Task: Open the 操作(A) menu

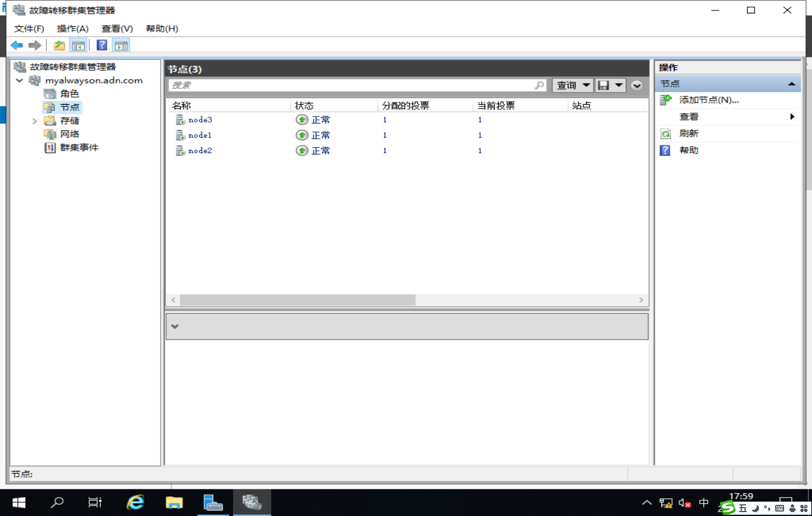Action: [x=72, y=28]
